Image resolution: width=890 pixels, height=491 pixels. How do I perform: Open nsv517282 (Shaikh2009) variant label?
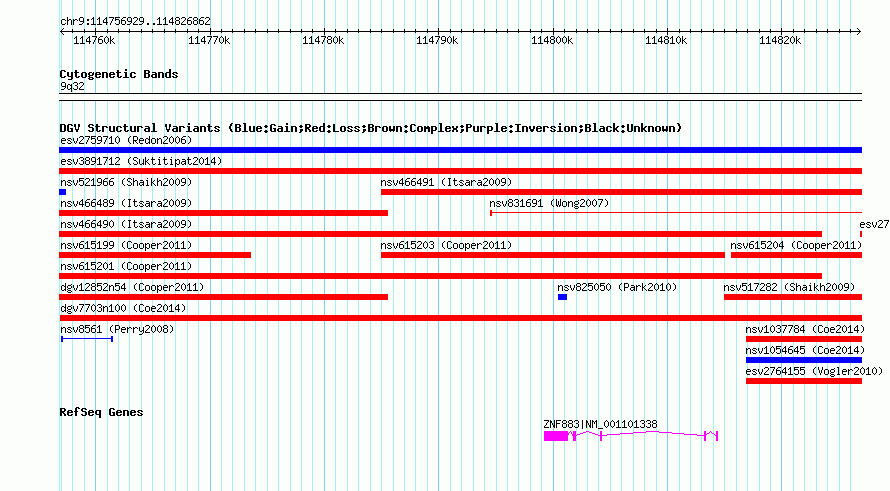(x=789, y=287)
